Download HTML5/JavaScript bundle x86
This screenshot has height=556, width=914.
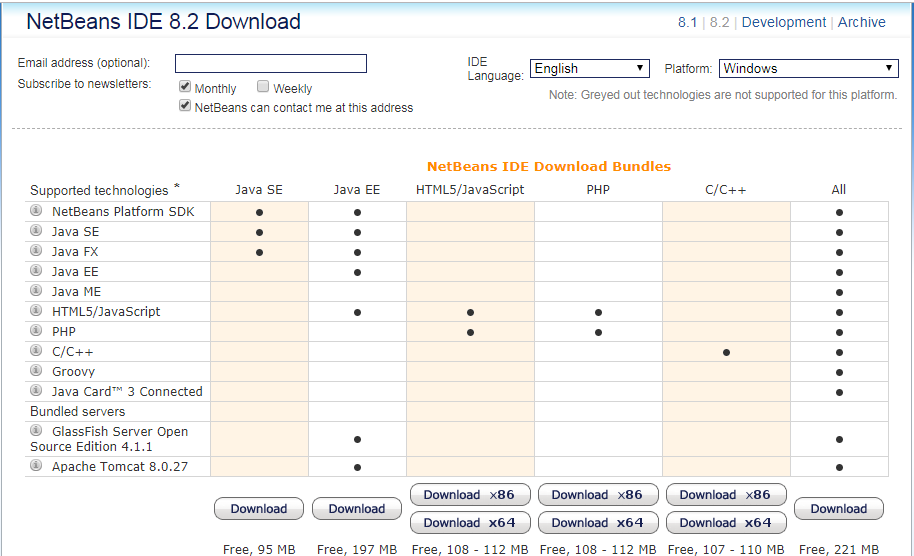[x=470, y=495]
